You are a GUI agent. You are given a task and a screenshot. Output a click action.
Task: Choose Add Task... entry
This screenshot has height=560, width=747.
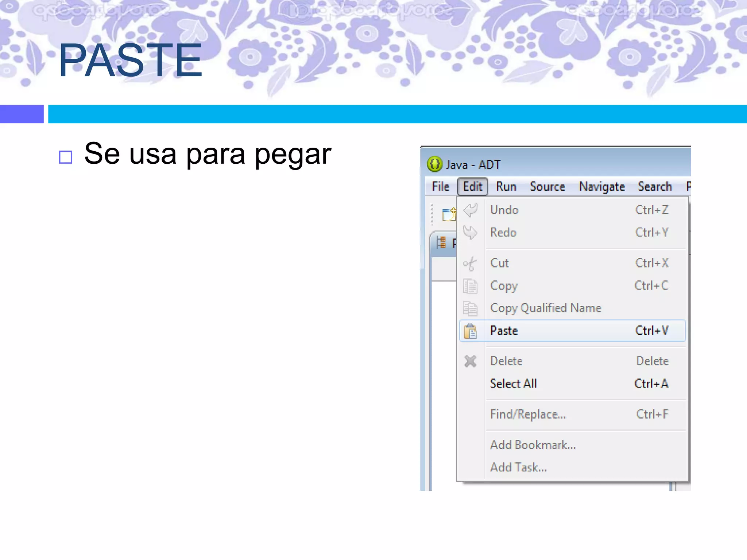(573, 467)
